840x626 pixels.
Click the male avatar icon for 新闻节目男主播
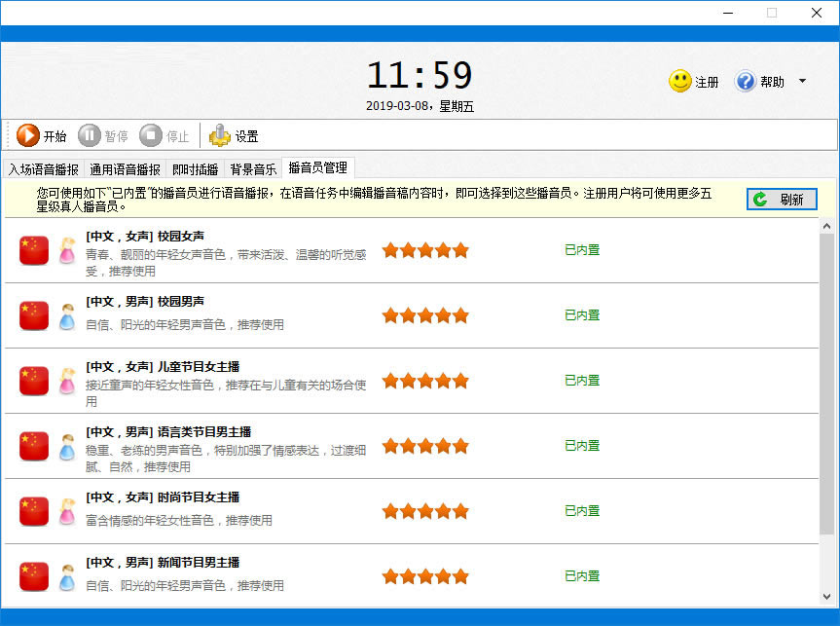[x=67, y=577]
